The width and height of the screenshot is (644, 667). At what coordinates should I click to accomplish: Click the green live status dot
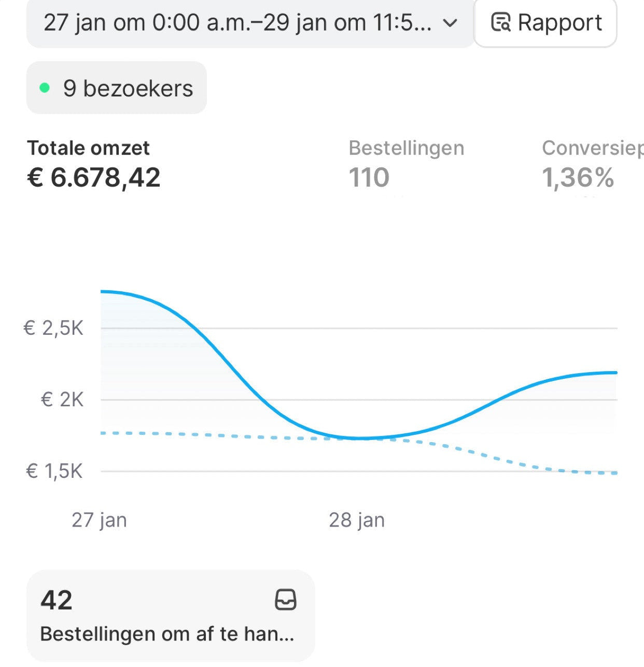point(45,88)
